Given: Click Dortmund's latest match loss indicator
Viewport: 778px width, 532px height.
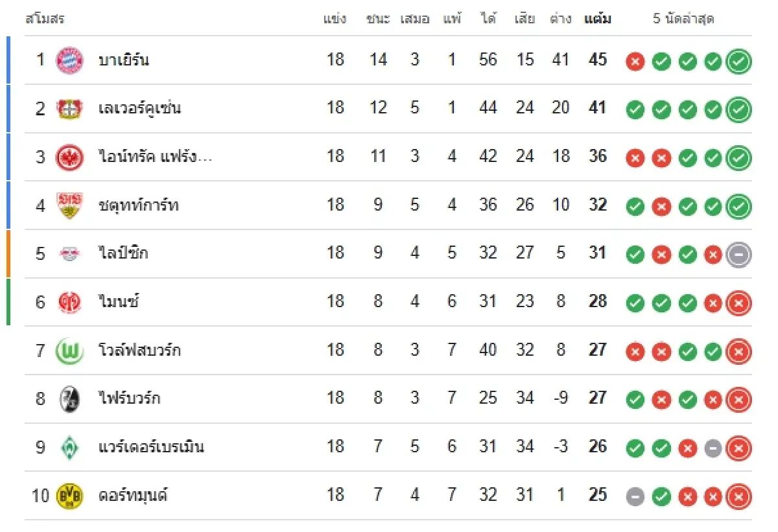Looking at the screenshot, I should coord(738,497).
